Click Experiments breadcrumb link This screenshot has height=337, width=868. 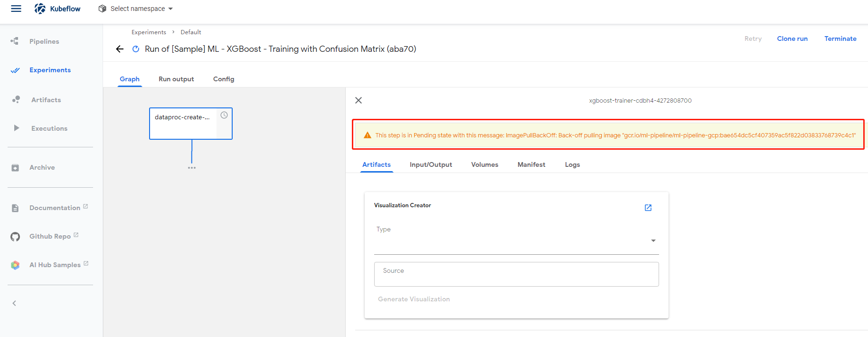click(149, 32)
